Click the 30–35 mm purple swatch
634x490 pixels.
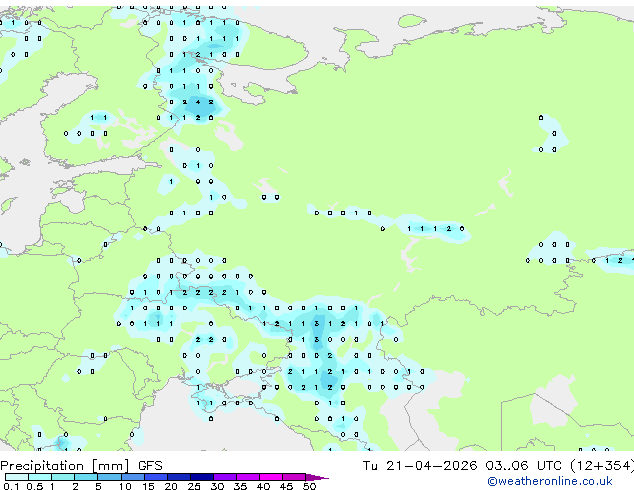tap(225, 477)
